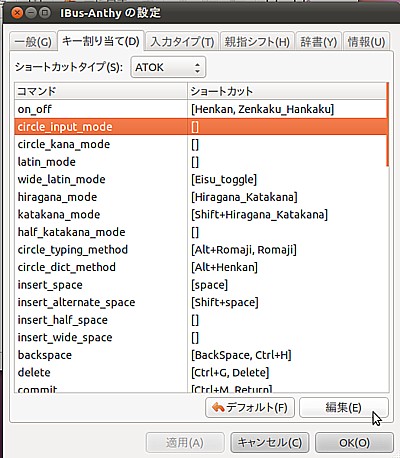Open the ATOK shortcut type dropdown
400x458 pixels.
(168, 67)
